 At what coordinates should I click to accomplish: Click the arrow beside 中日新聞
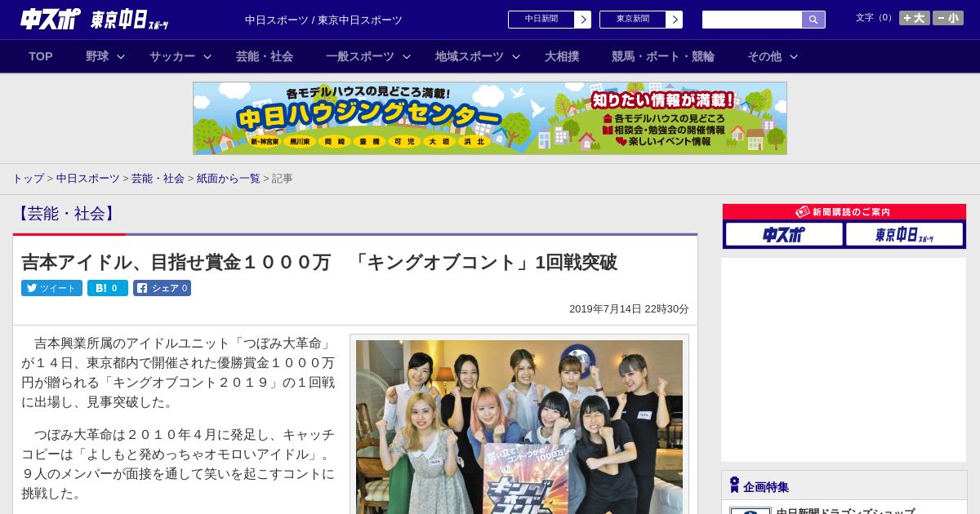coord(583,20)
